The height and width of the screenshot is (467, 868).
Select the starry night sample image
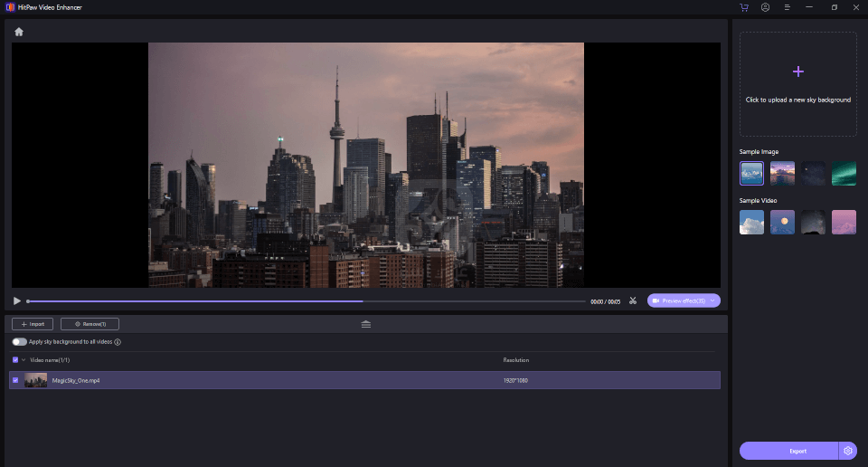[x=813, y=174]
